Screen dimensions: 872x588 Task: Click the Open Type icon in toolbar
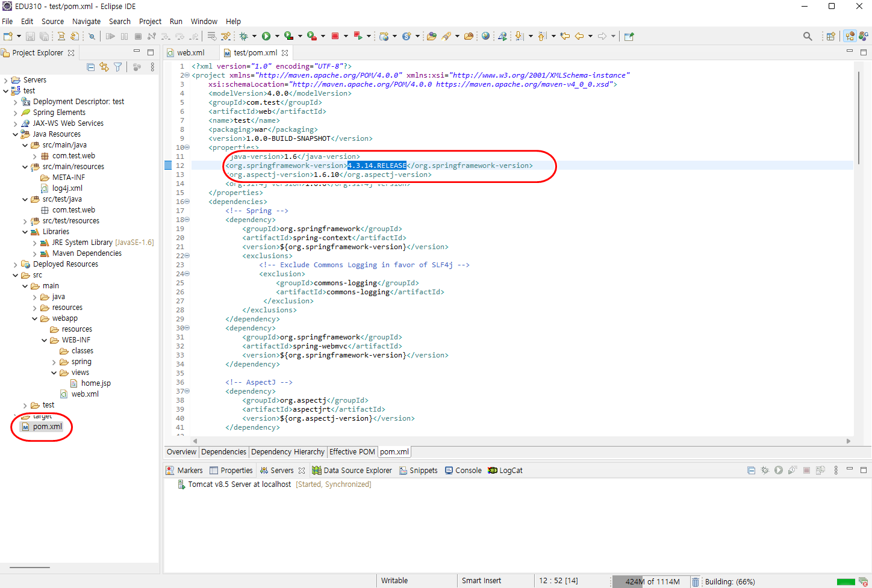point(432,36)
